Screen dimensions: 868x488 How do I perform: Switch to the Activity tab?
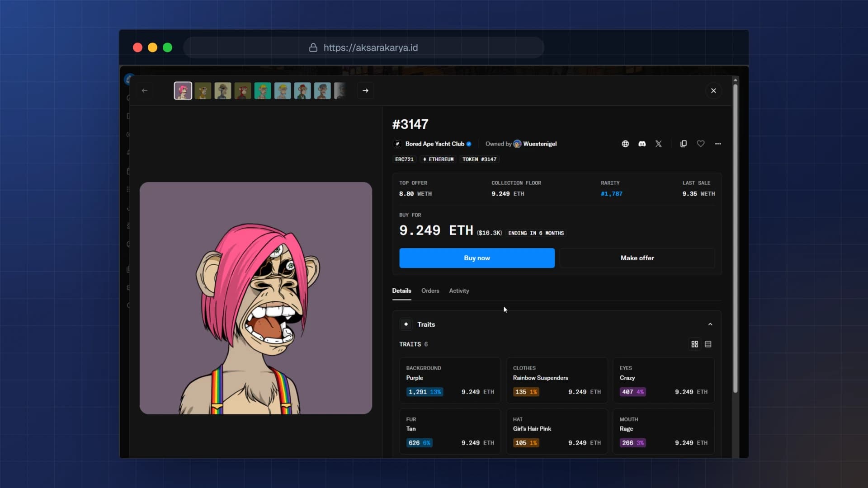coord(459,291)
